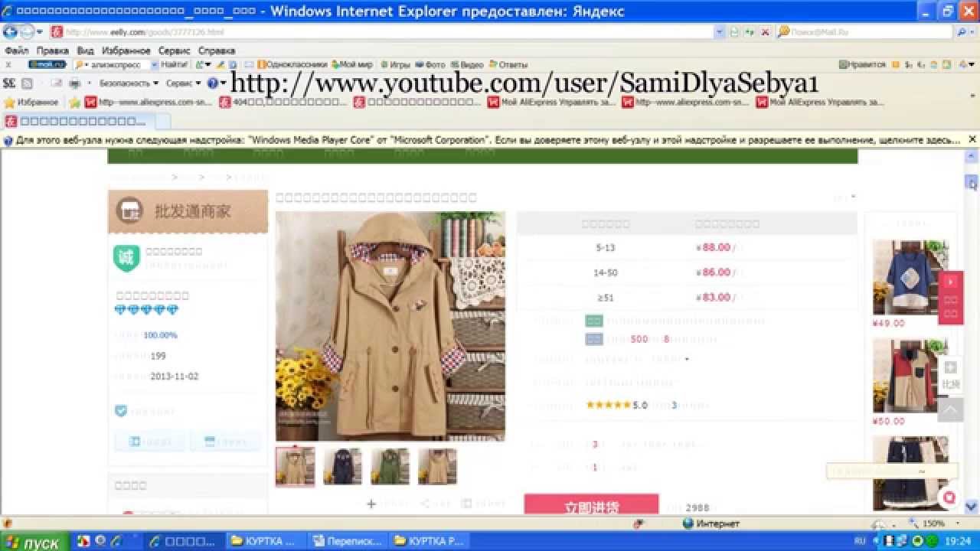Open the recent pages dropdown beside Forward
The image size is (980, 551).
point(39,32)
